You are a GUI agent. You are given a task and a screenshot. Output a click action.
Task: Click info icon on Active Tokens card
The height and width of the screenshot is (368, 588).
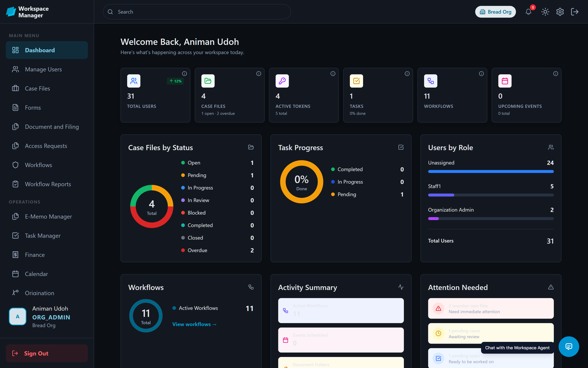[333, 73]
